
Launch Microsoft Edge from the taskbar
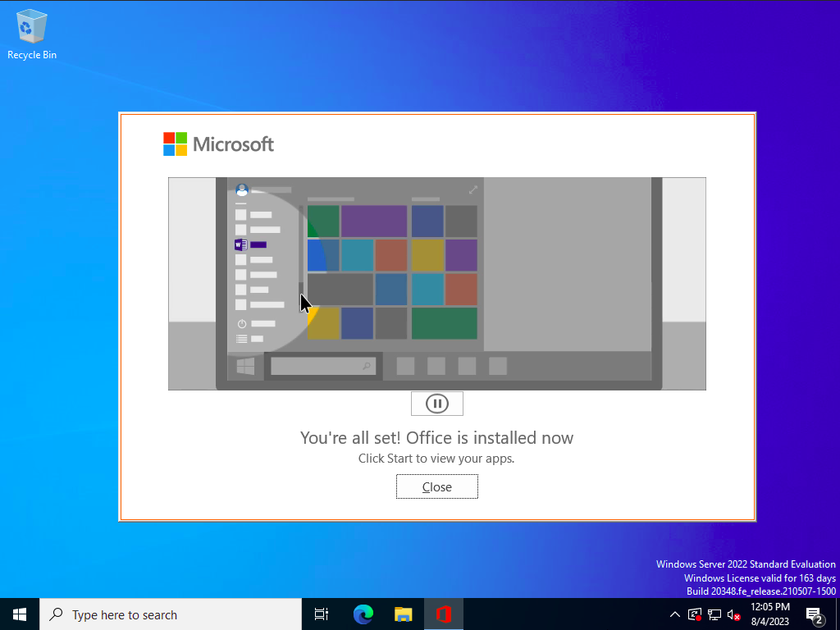coord(363,614)
